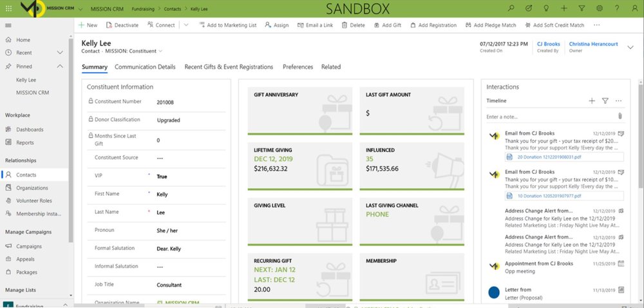
Task: Open Packages in sidebar
Action: [x=26, y=272]
